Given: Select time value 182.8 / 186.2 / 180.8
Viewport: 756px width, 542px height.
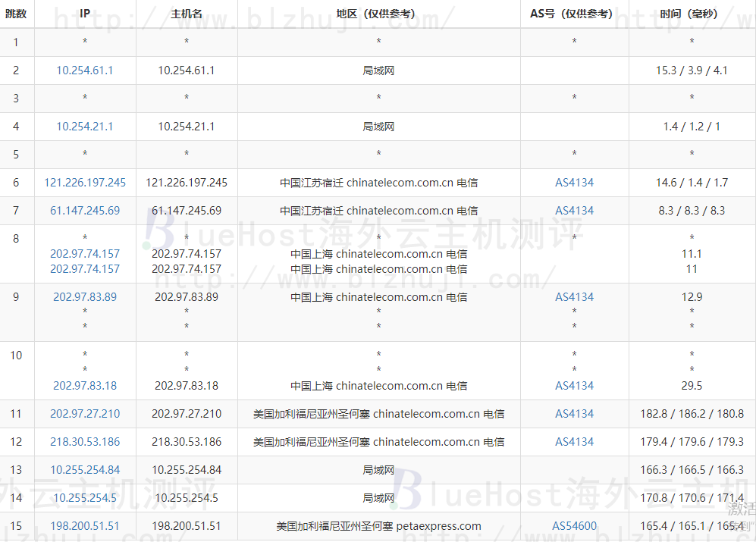Looking at the screenshot, I should tap(692, 413).
